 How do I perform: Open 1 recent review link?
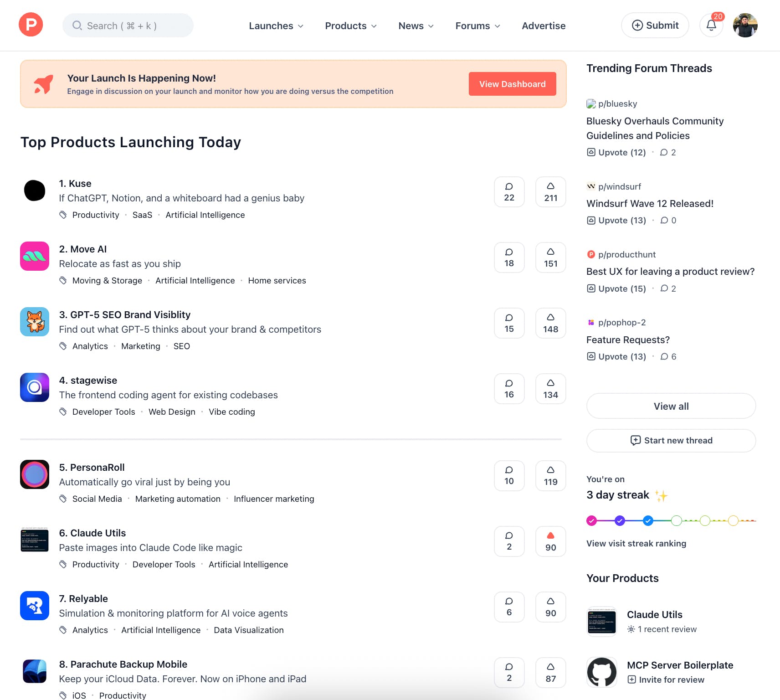(x=662, y=629)
